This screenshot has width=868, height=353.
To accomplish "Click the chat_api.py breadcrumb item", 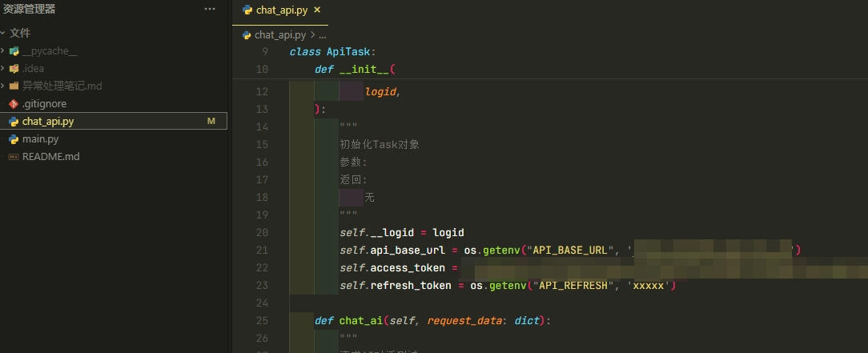I will click(x=279, y=35).
